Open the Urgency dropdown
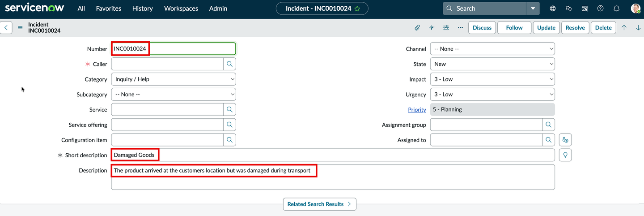644x216 pixels. point(492,95)
